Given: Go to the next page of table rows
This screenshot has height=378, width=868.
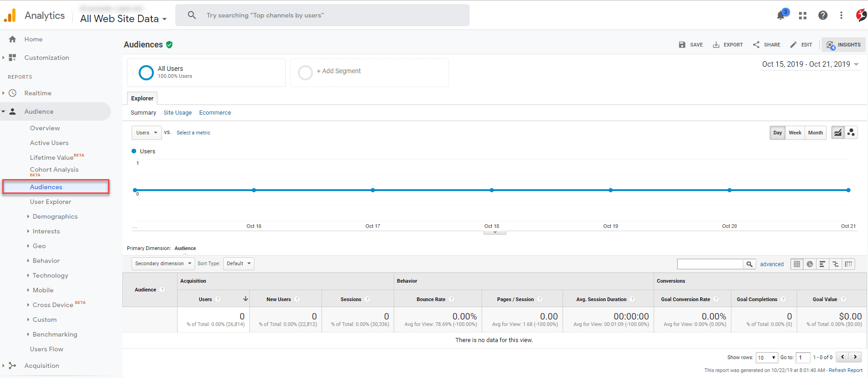Looking at the screenshot, I should point(855,357).
